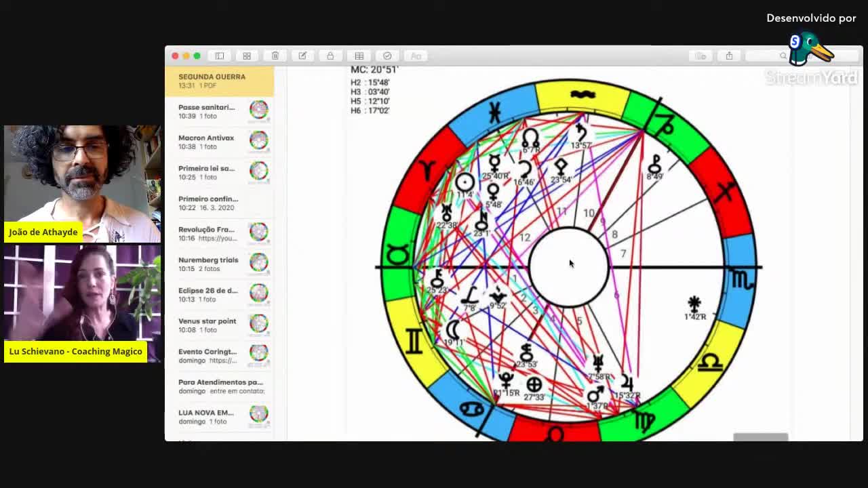Screen dimensions: 868x488
Task: Open the photos media browser icon
Action: (701, 56)
